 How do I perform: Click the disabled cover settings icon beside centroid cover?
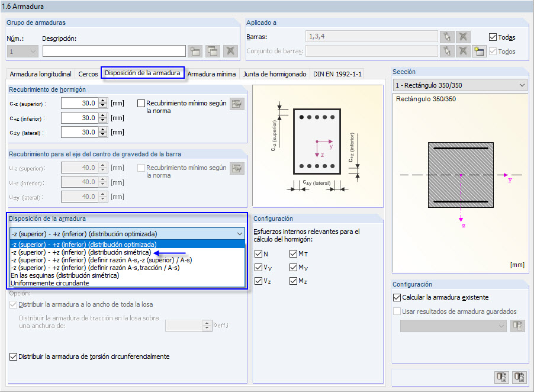pos(237,168)
